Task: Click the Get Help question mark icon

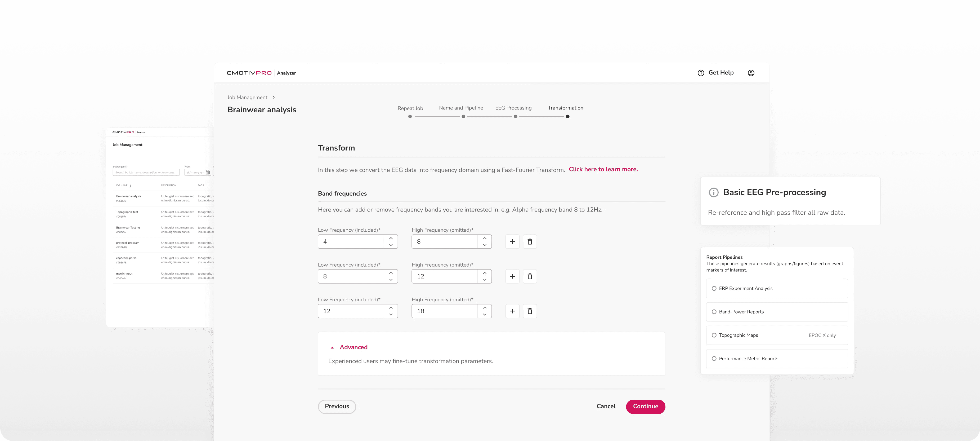Action: click(700, 73)
